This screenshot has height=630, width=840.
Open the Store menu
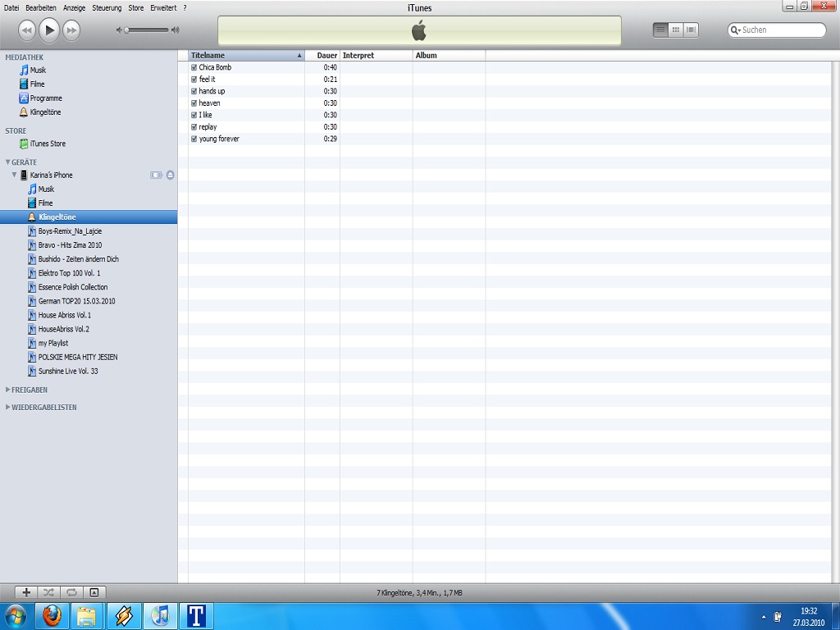point(136,8)
